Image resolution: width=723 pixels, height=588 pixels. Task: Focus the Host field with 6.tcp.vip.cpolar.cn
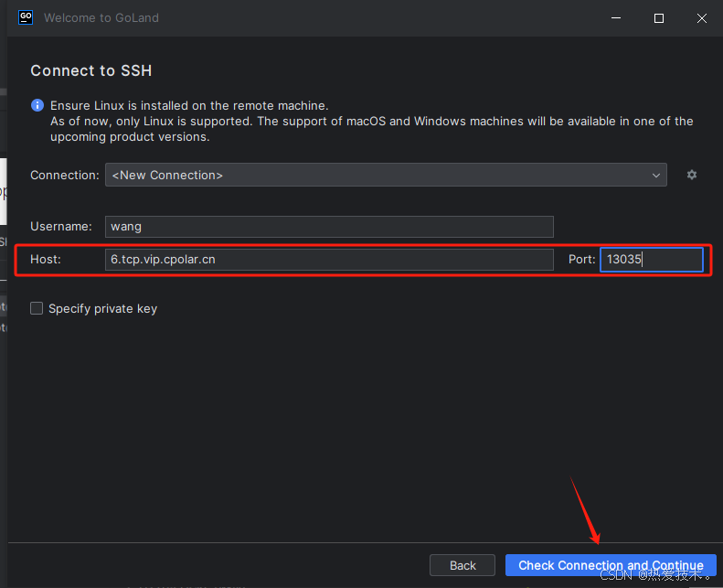point(329,259)
